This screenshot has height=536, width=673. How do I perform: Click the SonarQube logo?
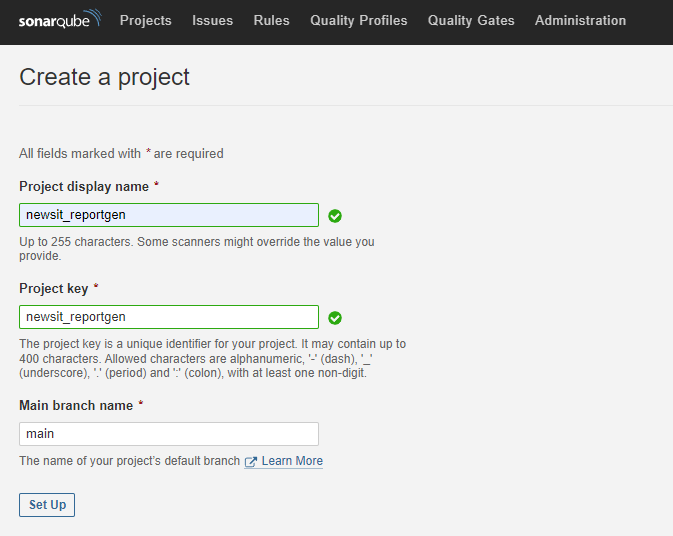pyautogui.click(x=60, y=20)
